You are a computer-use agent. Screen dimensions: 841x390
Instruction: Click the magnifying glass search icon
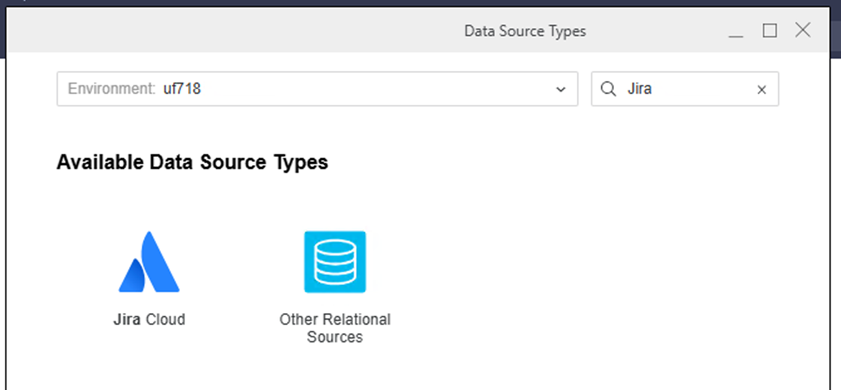click(x=608, y=89)
